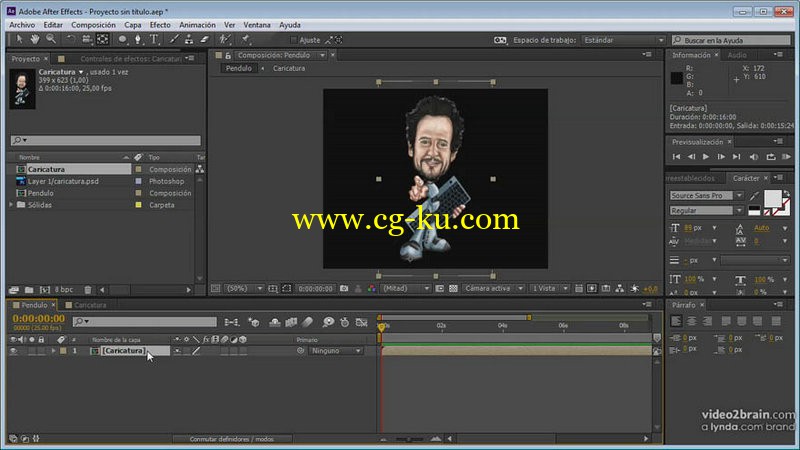This screenshot has height=450, width=800.
Task: Select the Pan Behind anchor tool
Action: click(x=103, y=39)
